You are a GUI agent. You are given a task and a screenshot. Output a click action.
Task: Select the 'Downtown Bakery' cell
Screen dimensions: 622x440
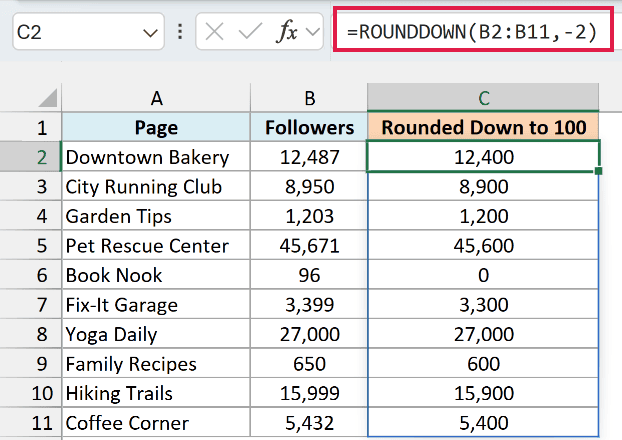pyautogui.click(x=156, y=157)
